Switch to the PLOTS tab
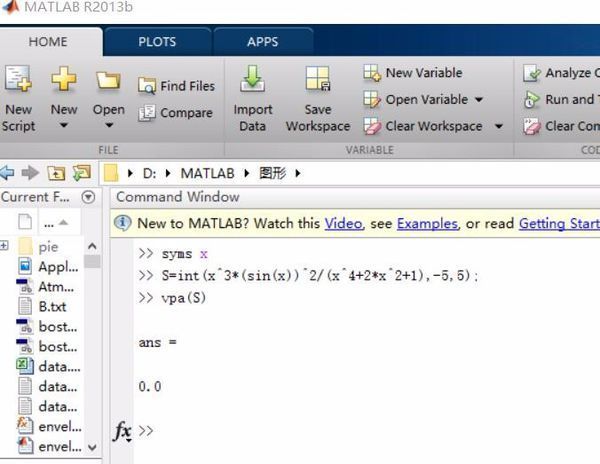The height and width of the screenshot is (464, 600). [x=156, y=42]
